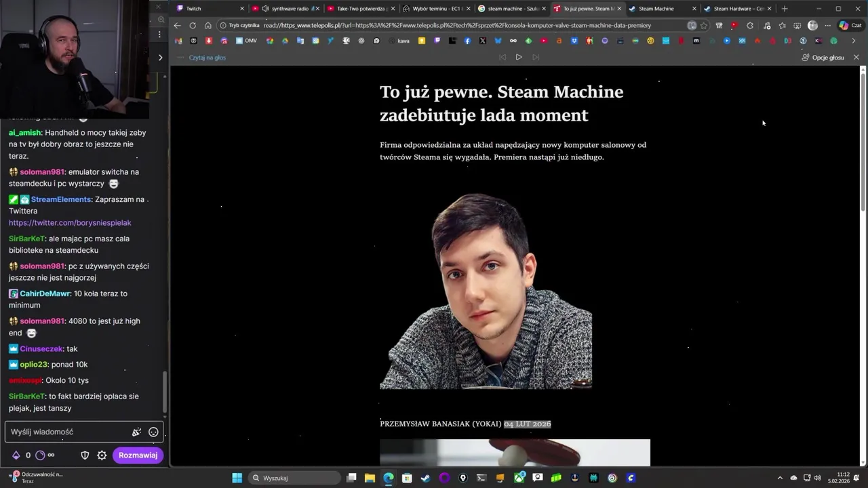This screenshot has height=488, width=868.
Task: Show hidden system tray icons chevron
Action: pyautogui.click(x=780, y=478)
